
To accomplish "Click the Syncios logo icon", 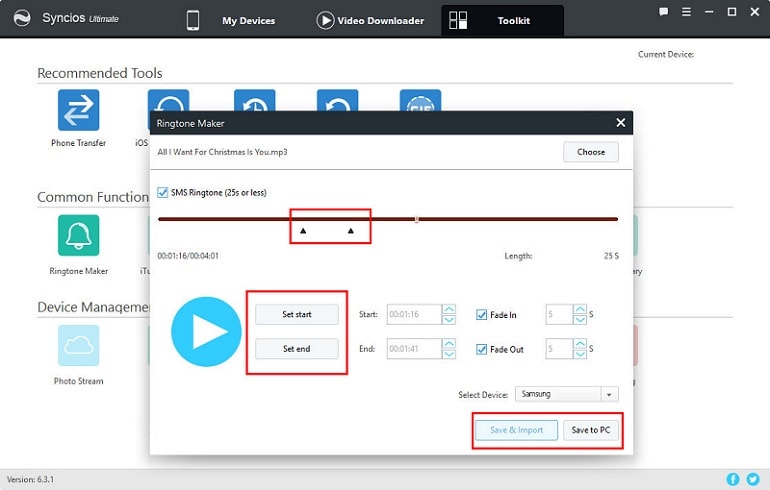I will point(22,18).
